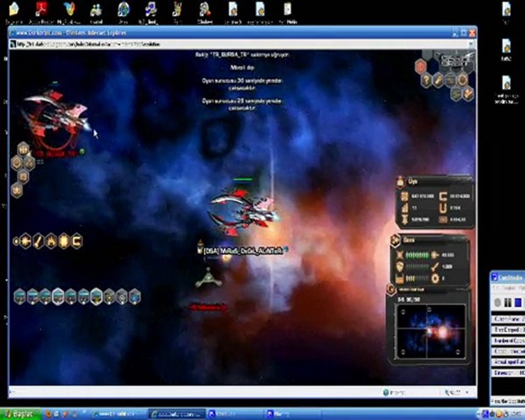Toggle the ship panel header icon

click(x=395, y=240)
